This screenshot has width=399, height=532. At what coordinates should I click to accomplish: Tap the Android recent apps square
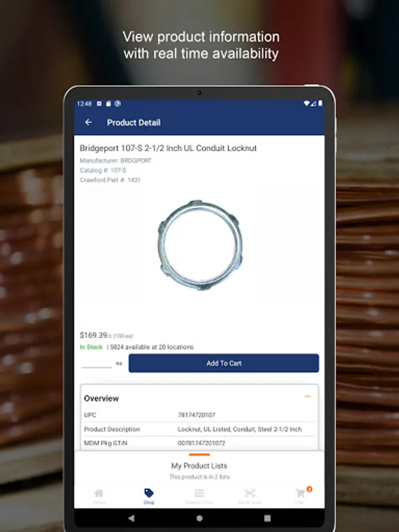267,518
